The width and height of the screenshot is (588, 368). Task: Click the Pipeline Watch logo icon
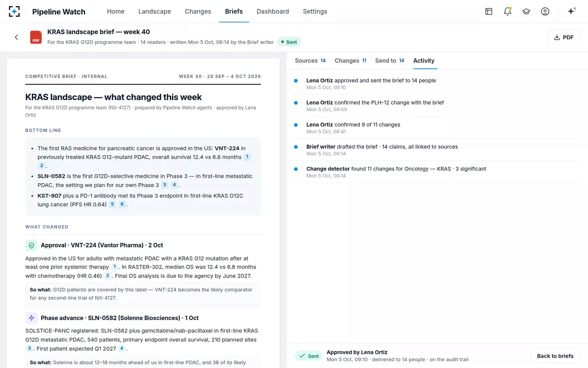click(14, 11)
